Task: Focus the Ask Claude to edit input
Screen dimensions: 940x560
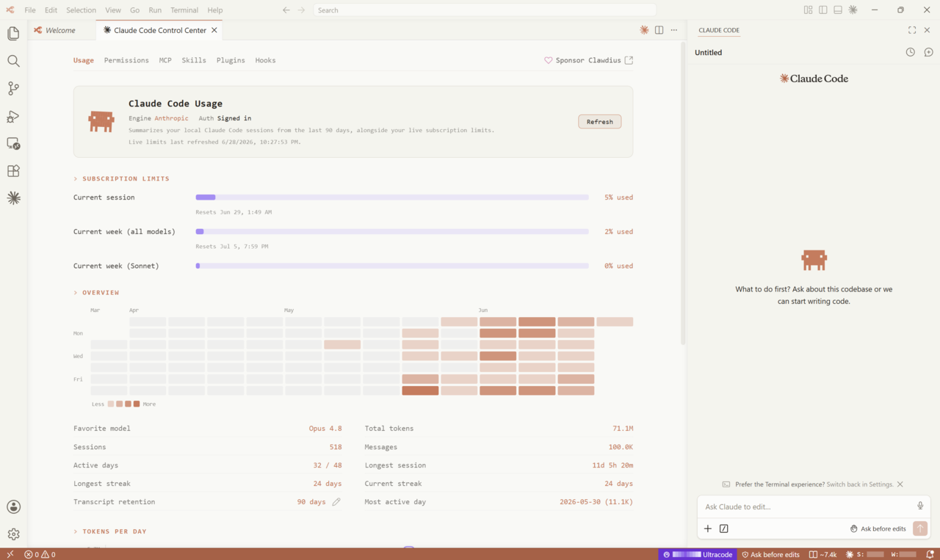Action: [808, 506]
